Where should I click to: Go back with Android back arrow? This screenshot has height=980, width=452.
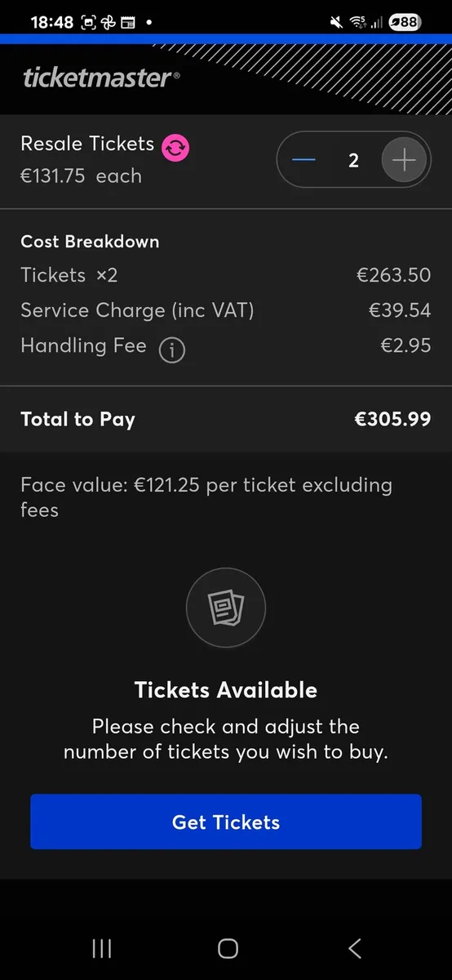(354, 948)
